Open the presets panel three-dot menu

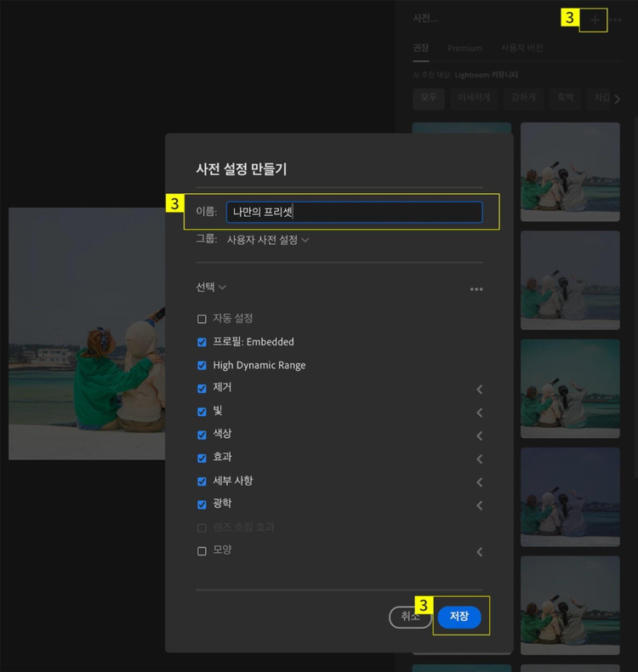point(615,20)
